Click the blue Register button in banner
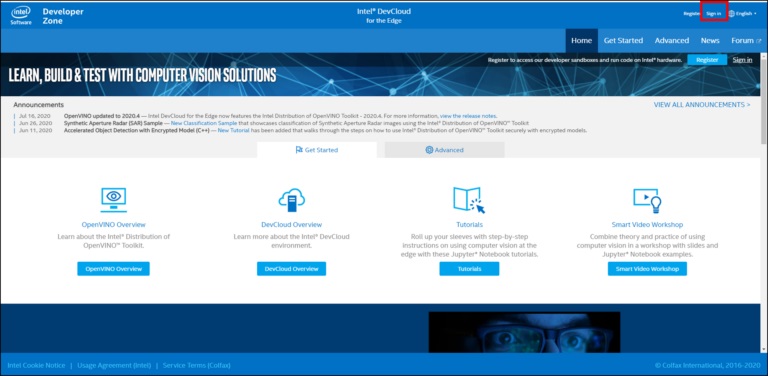768x376 pixels. 707,60
